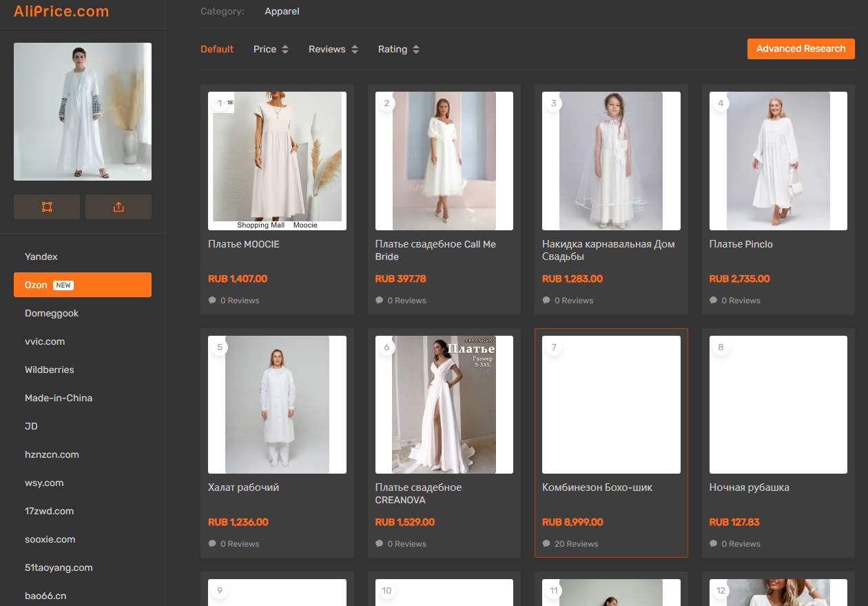Image resolution: width=868 pixels, height=606 pixels.
Task: Click the Платье Pinclo title
Action: (x=741, y=244)
